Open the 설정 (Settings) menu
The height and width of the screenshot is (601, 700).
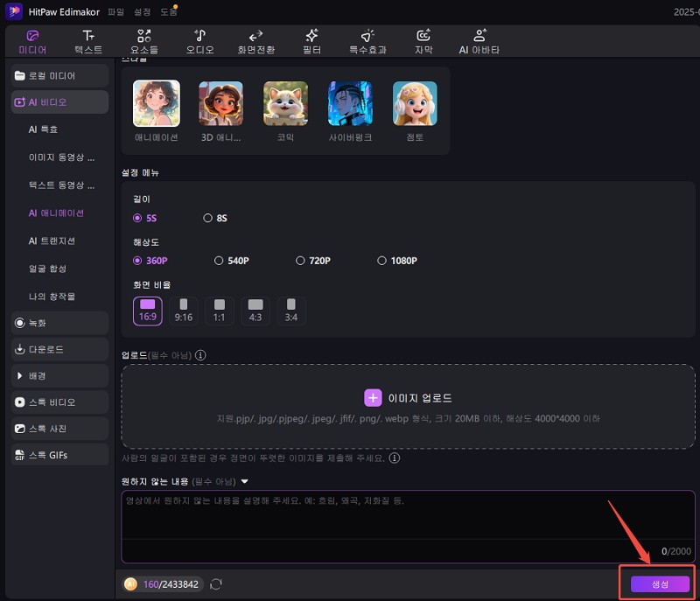(142, 12)
